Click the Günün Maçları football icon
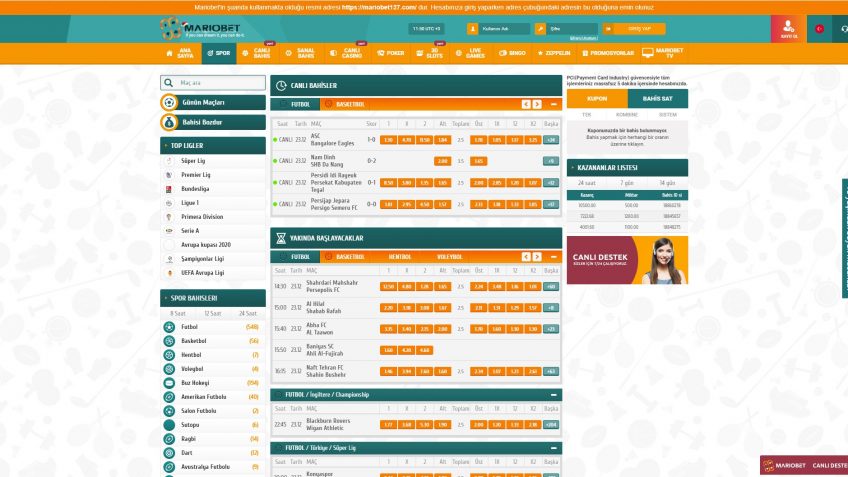The height and width of the screenshot is (477, 848). tap(169, 102)
